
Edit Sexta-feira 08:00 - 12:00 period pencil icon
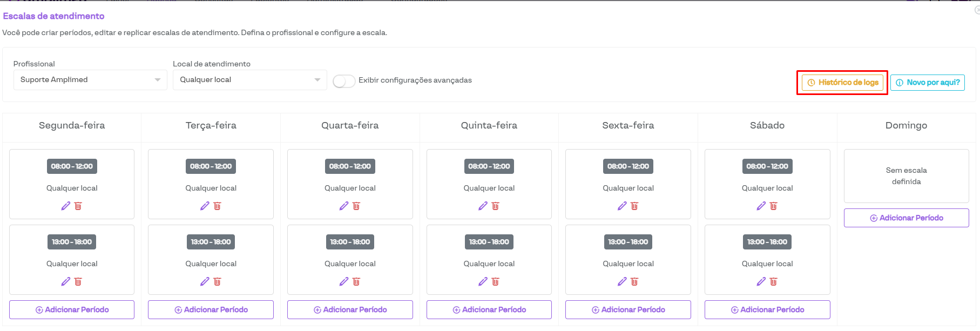[x=622, y=206]
